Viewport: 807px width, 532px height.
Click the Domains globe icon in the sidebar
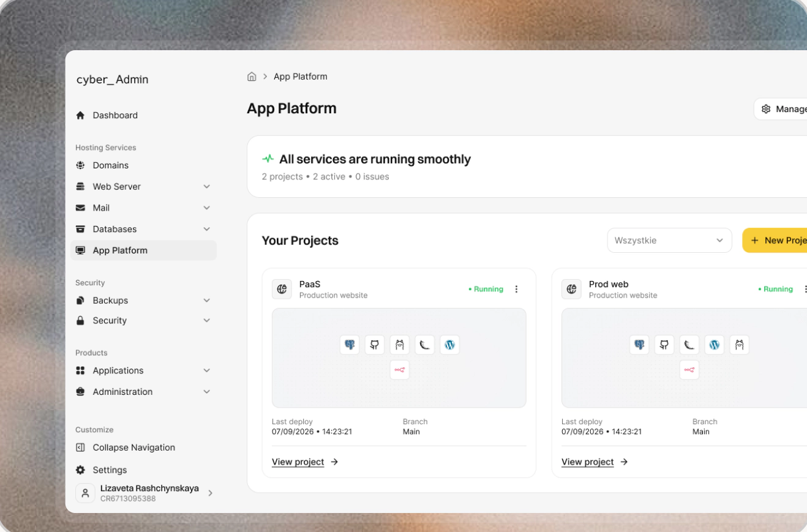[x=80, y=165]
